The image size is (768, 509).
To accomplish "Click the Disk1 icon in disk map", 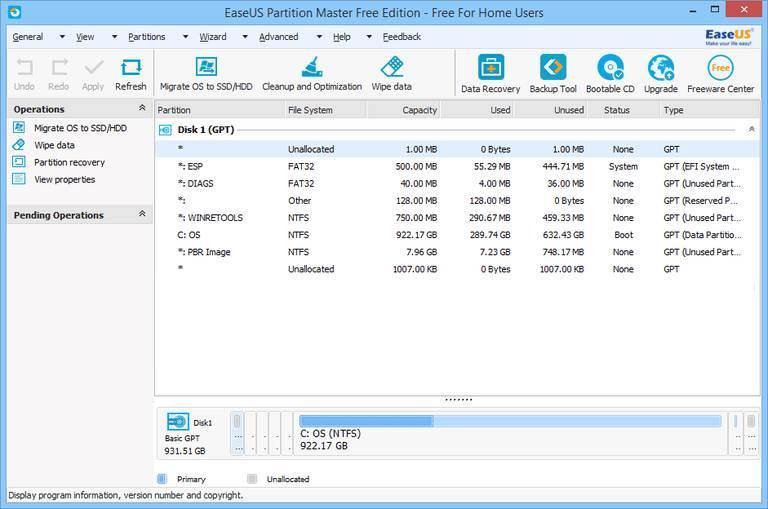I will coord(178,422).
